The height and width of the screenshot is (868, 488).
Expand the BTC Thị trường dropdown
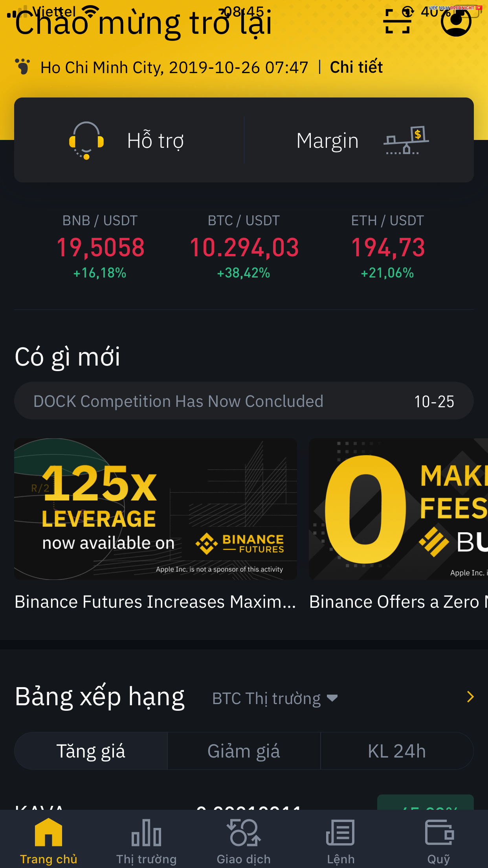275,699
